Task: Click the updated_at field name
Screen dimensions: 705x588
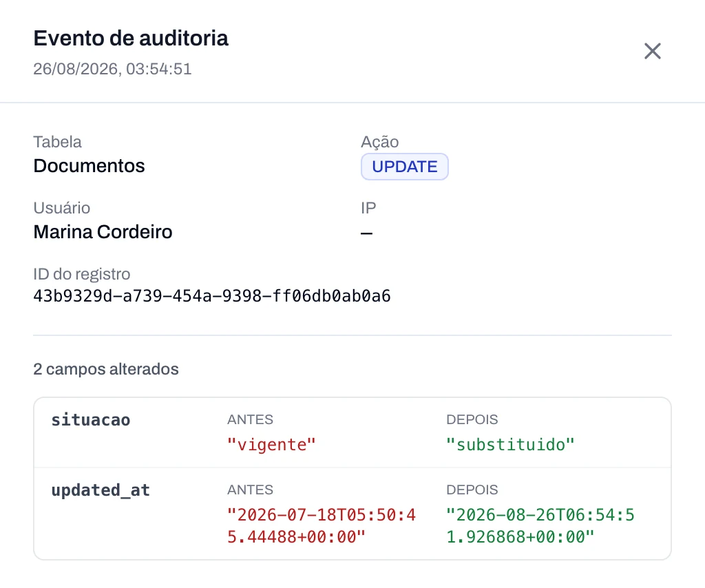Action: pos(101,490)
